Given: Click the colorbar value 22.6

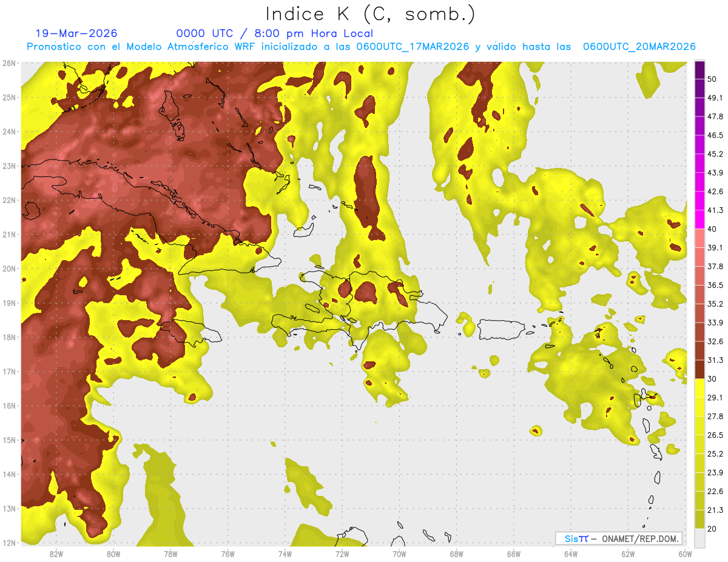Looking at the screenshot, I should (x=715, y=492).
